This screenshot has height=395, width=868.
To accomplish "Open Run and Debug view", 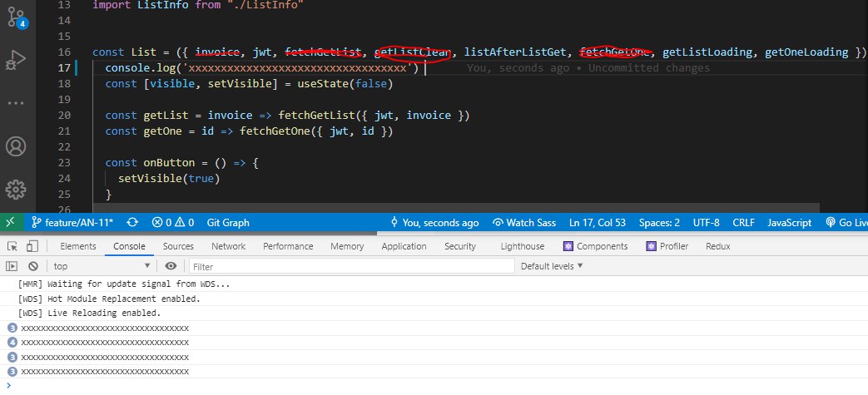I will (16, 60).
